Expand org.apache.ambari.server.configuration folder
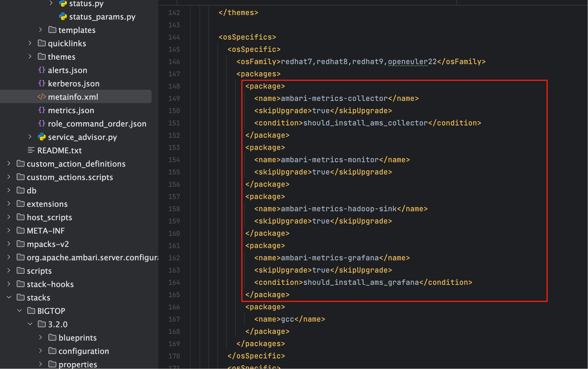This screenshot has height=369, width=588. point(9,257)
